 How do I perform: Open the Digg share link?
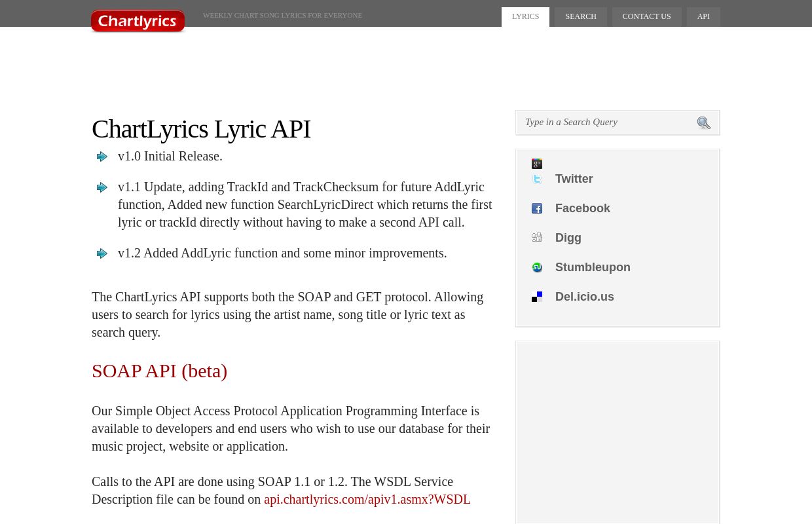point(568,238)
